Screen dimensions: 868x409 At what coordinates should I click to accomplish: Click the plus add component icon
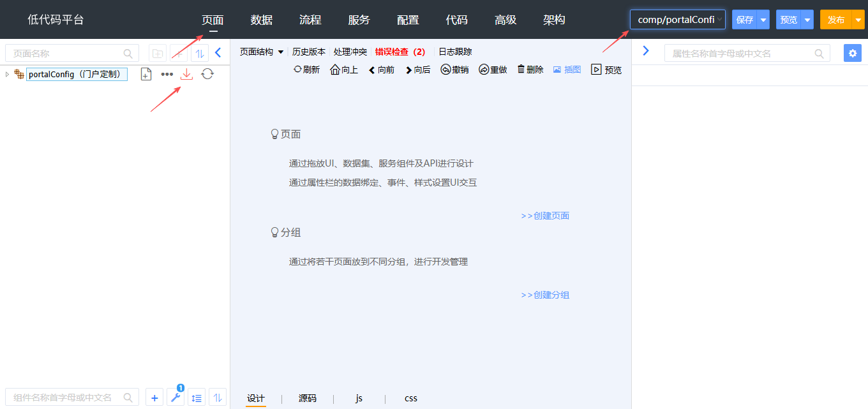pos(154,398)
